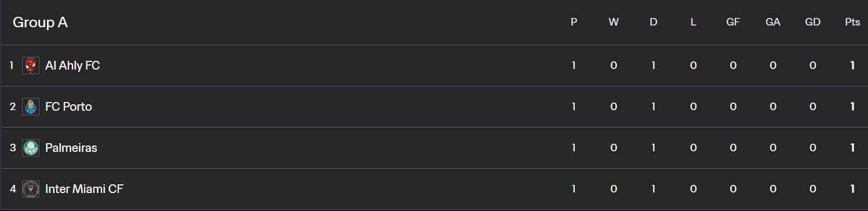The image size is (868, 211).
Task: Click the D column header
Action: tap(654, 22)
